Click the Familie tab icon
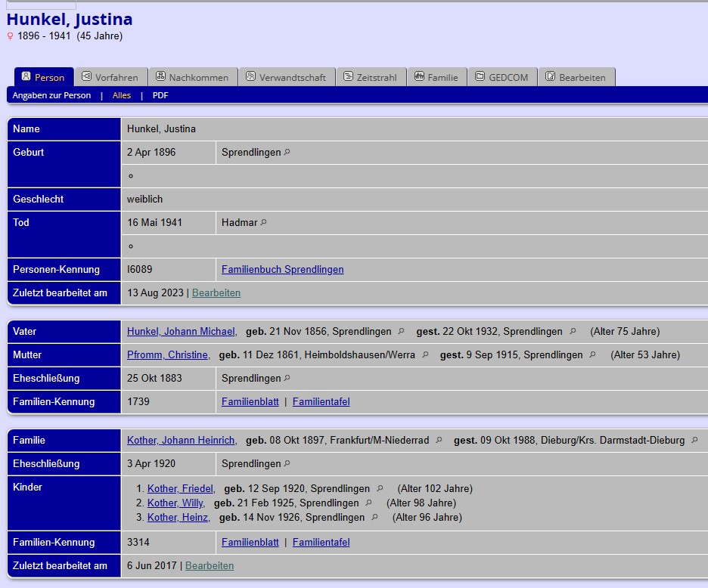 pos(419,76)
